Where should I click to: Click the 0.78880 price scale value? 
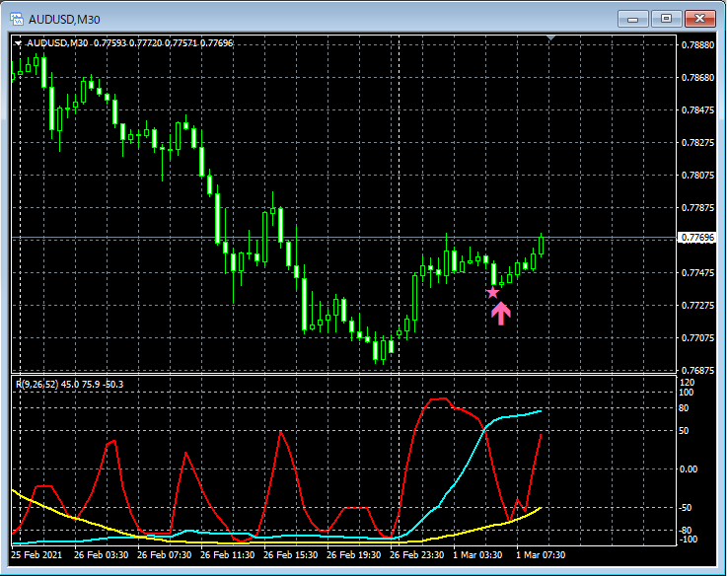pyautogui.click(x=697, y=45)
